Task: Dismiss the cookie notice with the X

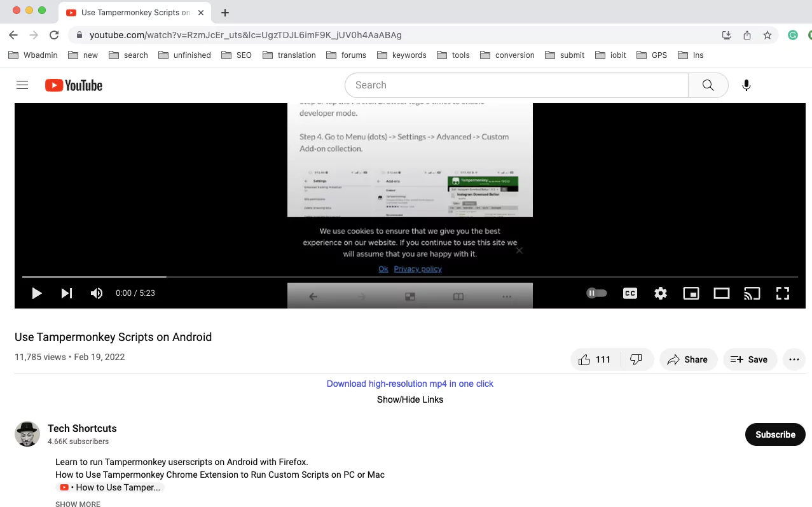Action: click(519, 251)
